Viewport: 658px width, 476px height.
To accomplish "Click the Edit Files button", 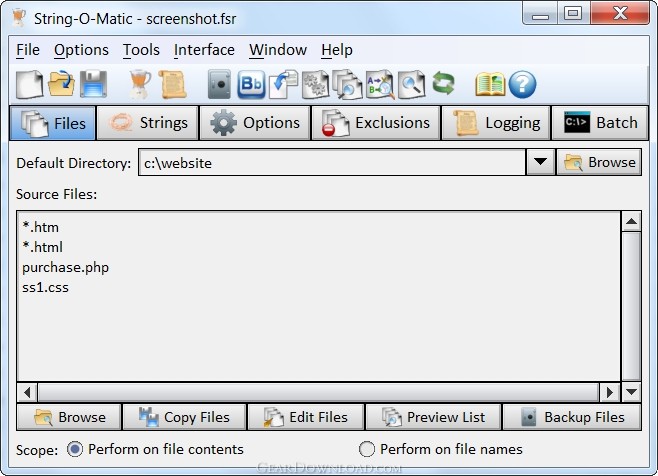I will point(306,417).
